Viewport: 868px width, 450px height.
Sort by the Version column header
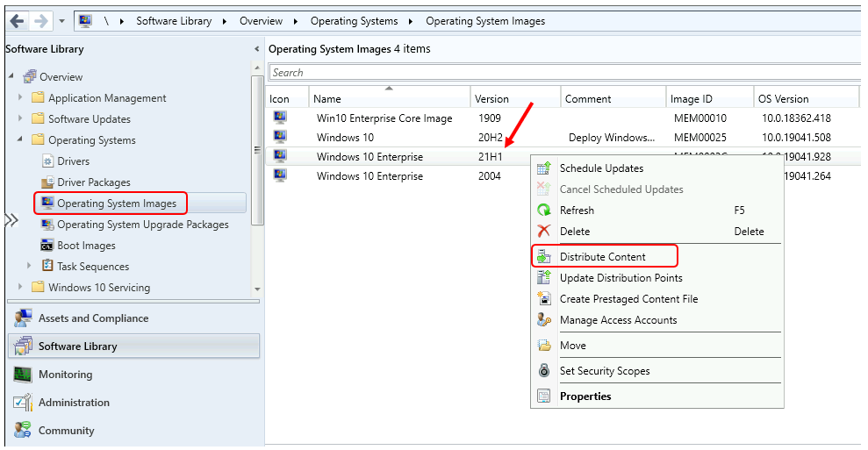tap(515, 96)
